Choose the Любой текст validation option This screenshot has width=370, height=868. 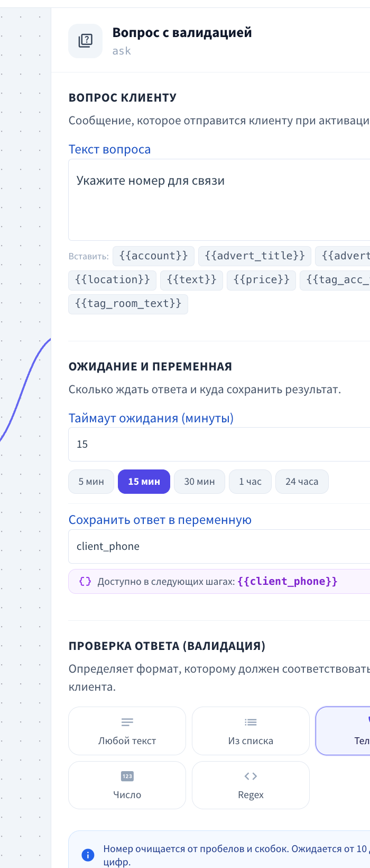(127, 731)
